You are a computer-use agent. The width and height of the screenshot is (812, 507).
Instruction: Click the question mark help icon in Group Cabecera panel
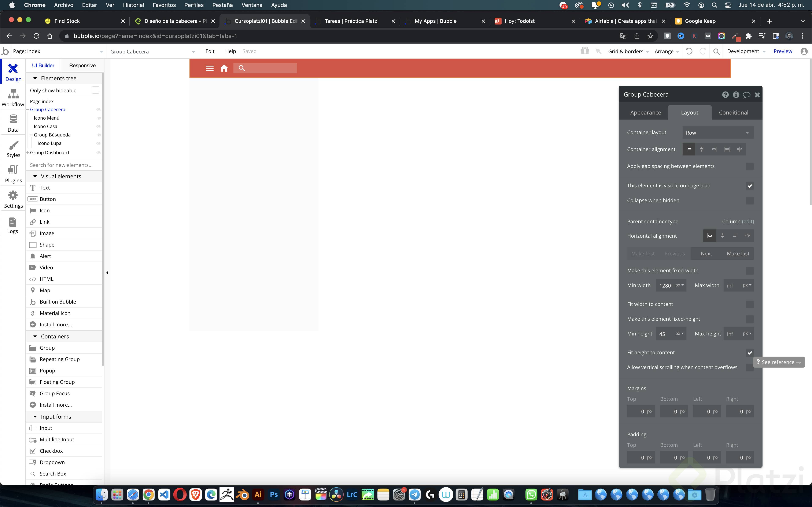pyautogui.click(x=726, y=95)
